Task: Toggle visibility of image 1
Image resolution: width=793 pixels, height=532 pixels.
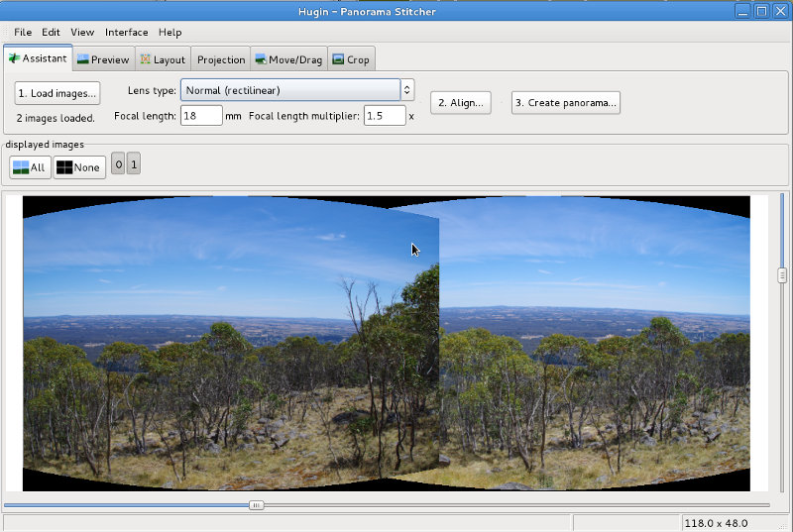Action: [134, 163]
